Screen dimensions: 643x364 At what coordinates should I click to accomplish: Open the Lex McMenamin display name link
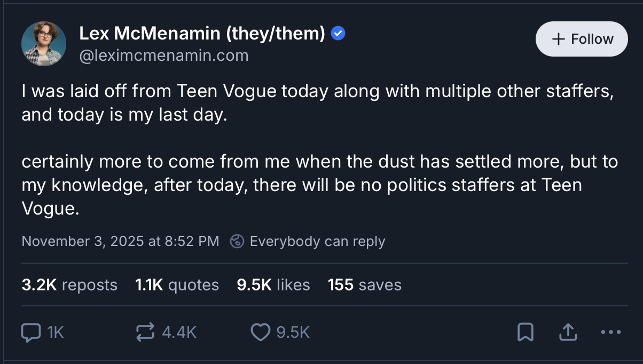pos(202,34)
